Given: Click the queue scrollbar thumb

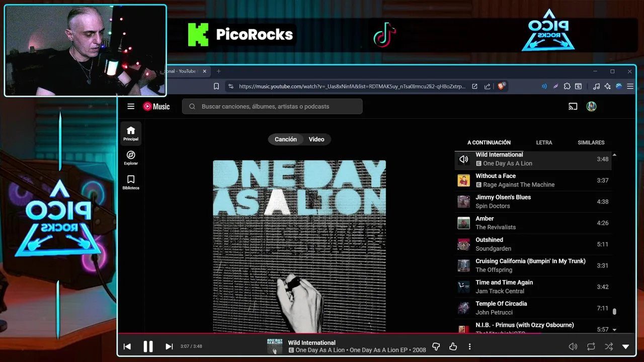Looking at the screenshot, I should 614,312.
